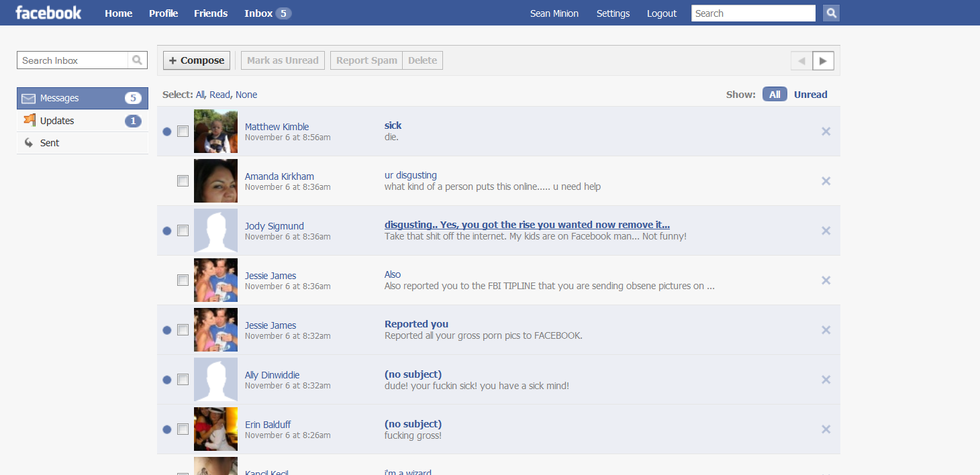Screen dimensions: 980x475
Task: Check the 'Also' message checkbox
Action: pos(183,280)
